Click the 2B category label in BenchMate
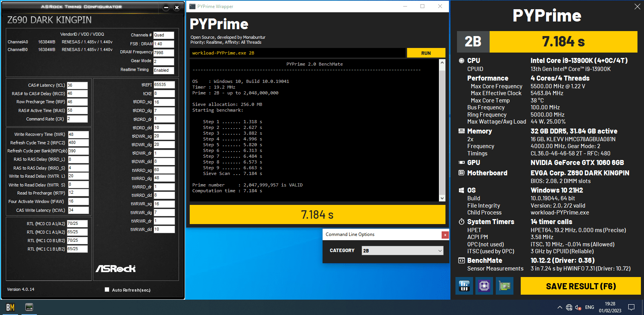644x315 pixels. (473, 41)
